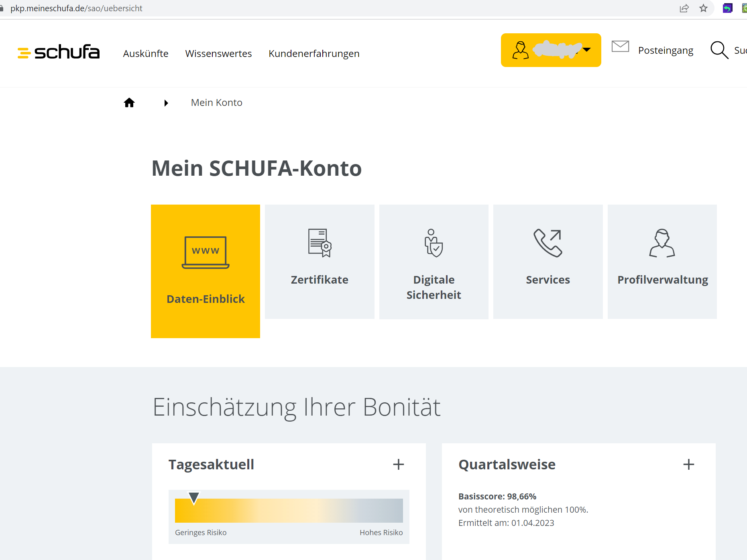The image size is (747, 560).
Task: Open the Wissenswertes menu
Action: coord(218,53)
